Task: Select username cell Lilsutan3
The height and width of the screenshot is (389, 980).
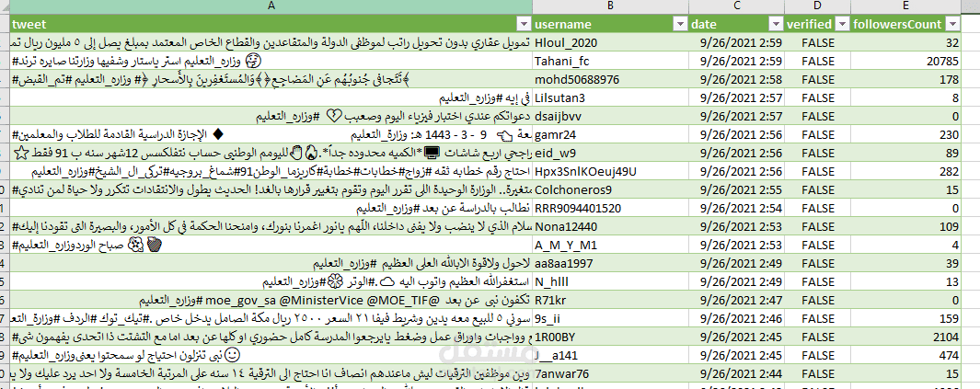Action: (611, 98)
